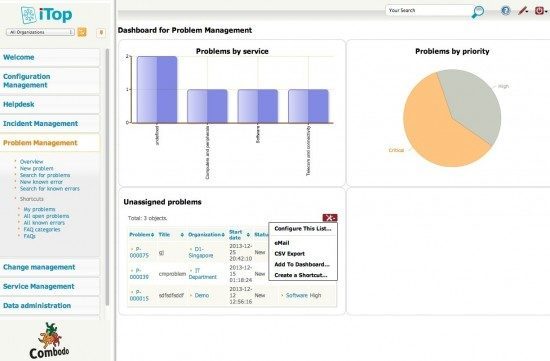Open the red power logoff menu
The height and width of the screenshot is (361, 550).
(541, 11)
